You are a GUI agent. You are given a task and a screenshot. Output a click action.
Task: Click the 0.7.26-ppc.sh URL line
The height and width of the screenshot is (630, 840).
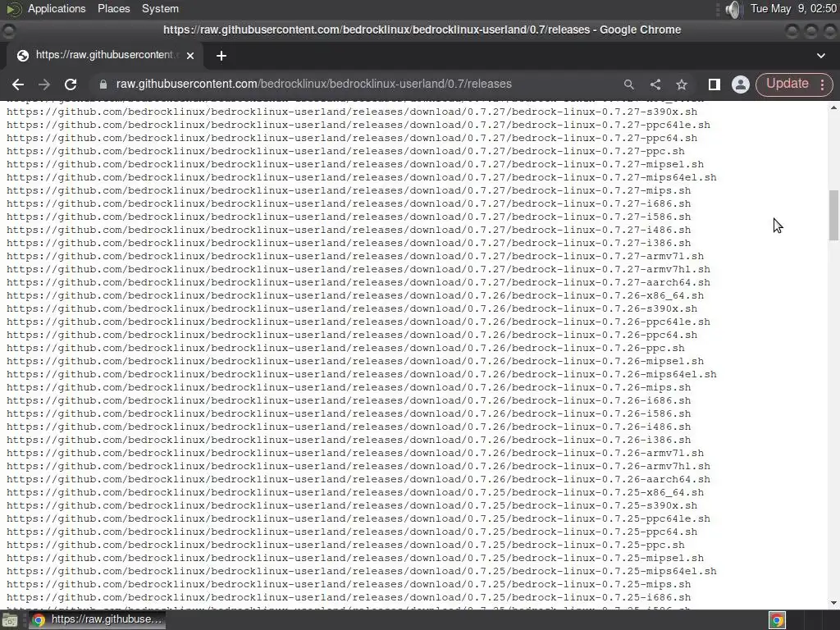point(345,348)
